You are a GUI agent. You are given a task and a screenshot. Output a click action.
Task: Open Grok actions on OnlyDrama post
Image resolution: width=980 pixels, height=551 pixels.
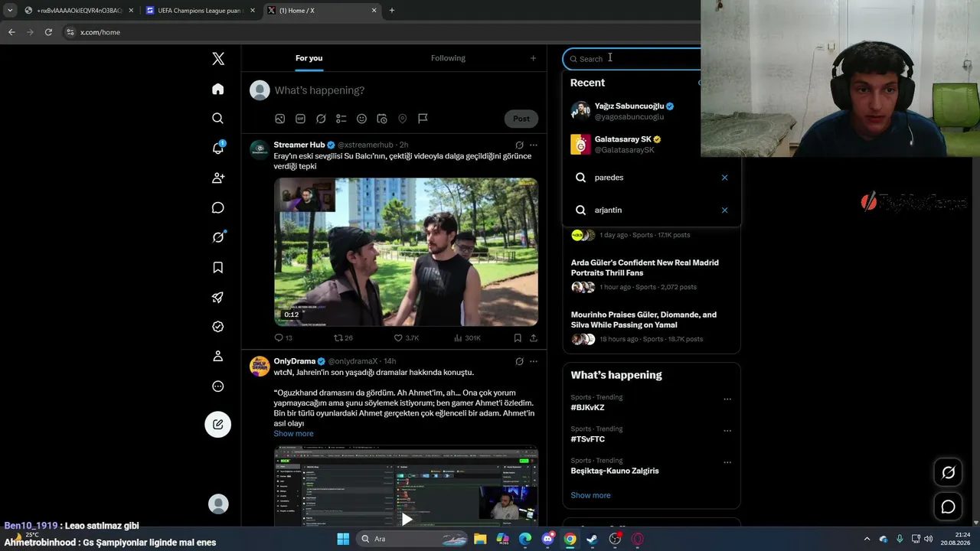tap(519, 361)
